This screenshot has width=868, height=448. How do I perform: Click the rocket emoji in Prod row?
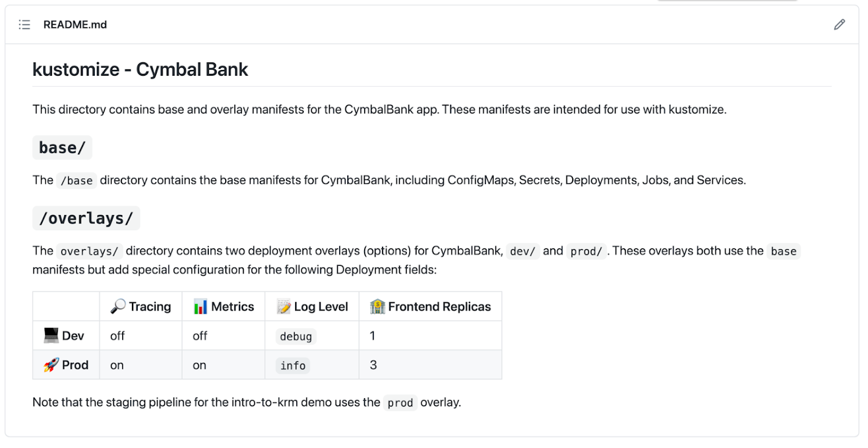coord(51,365)
